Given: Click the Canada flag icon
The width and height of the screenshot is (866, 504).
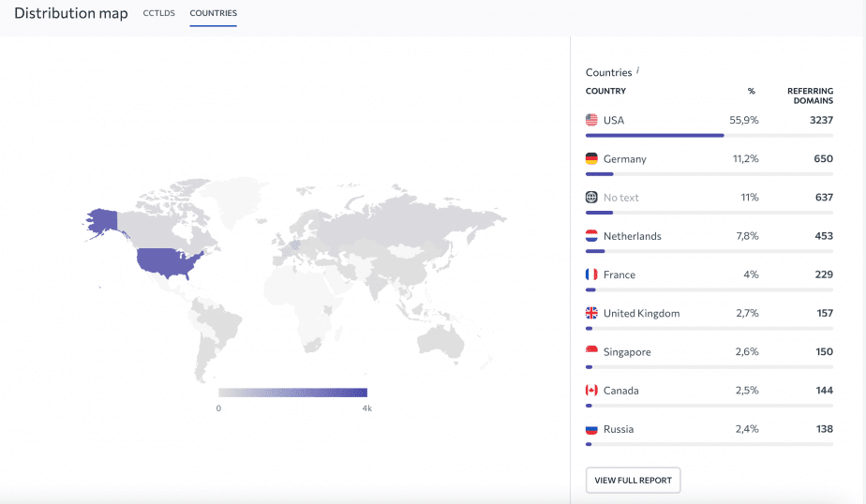Looking at the screenshot, I should 591,390.
